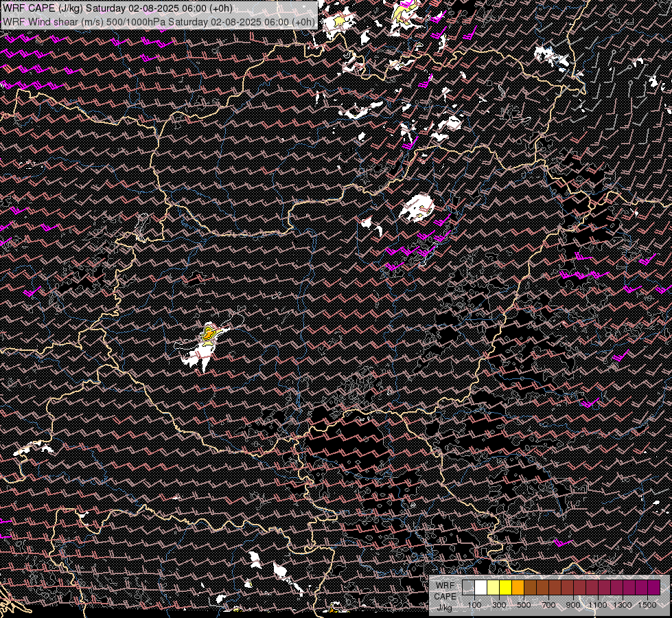
Task: Click the legend value label 500
Action: click(x=524, y=605)
